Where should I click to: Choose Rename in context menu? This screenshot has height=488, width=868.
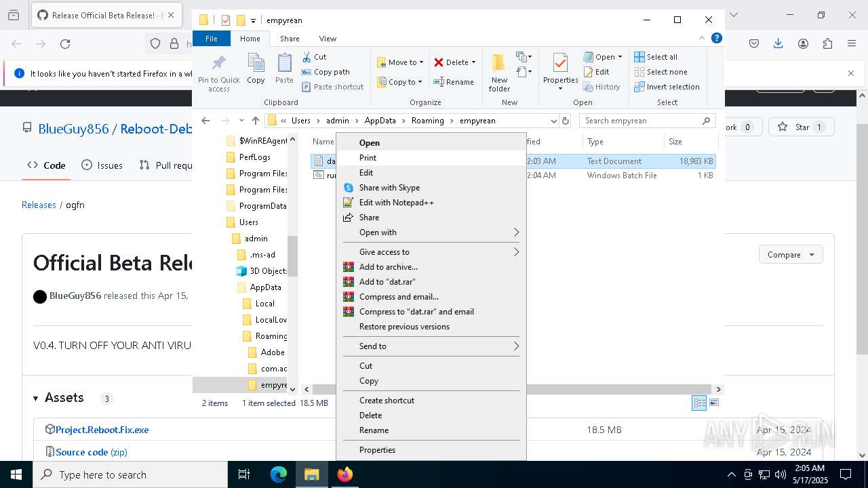click(x=431, y=430)
